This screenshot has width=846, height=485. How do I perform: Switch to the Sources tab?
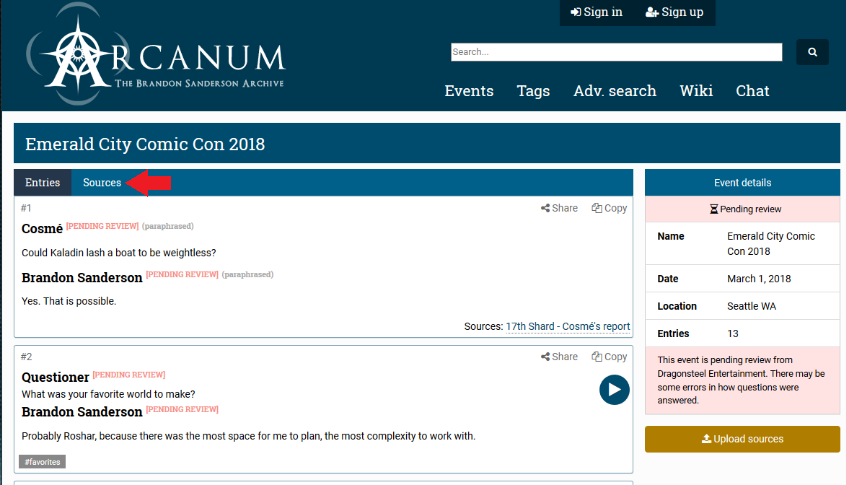(x=102, y=182)
